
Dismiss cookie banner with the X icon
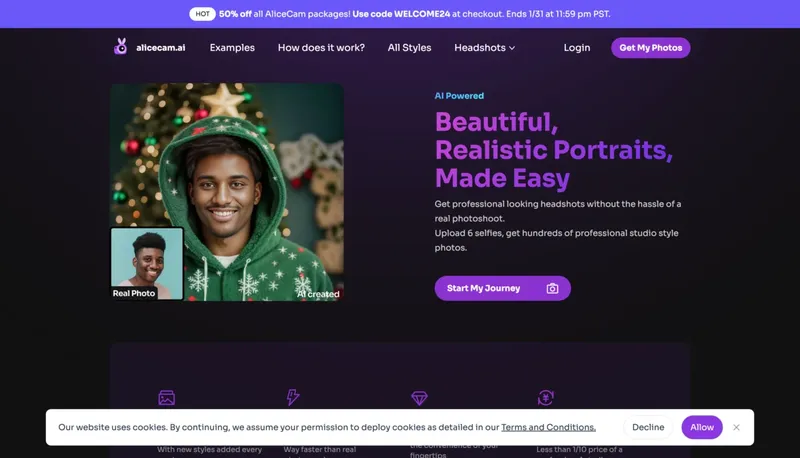click(736, 427)
